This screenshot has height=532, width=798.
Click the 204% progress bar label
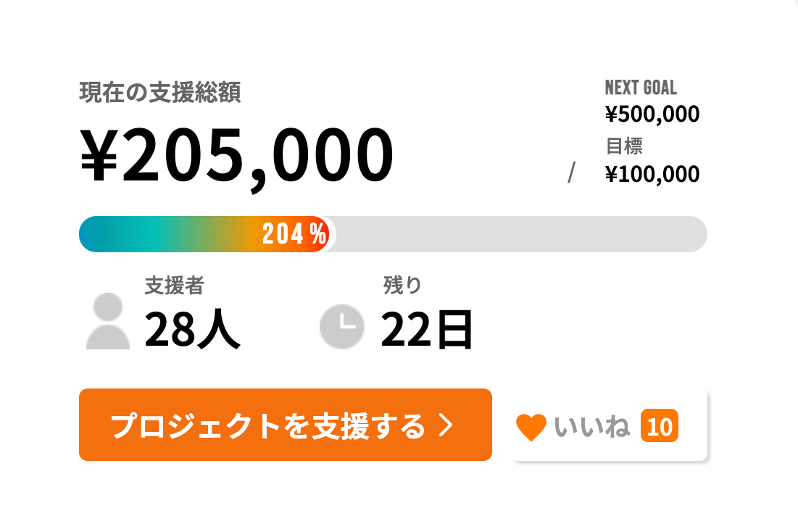coord(294,234)
